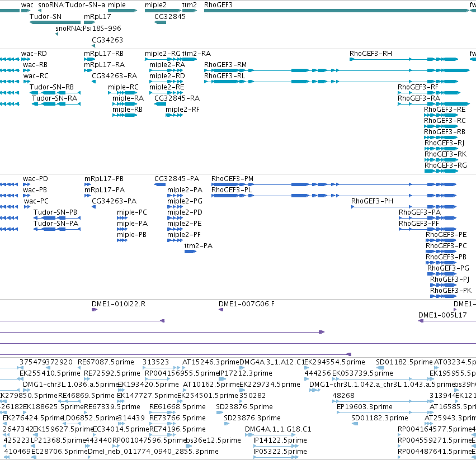
Task: Select protein mRpL17-PA label
Action: coord(105,190)
